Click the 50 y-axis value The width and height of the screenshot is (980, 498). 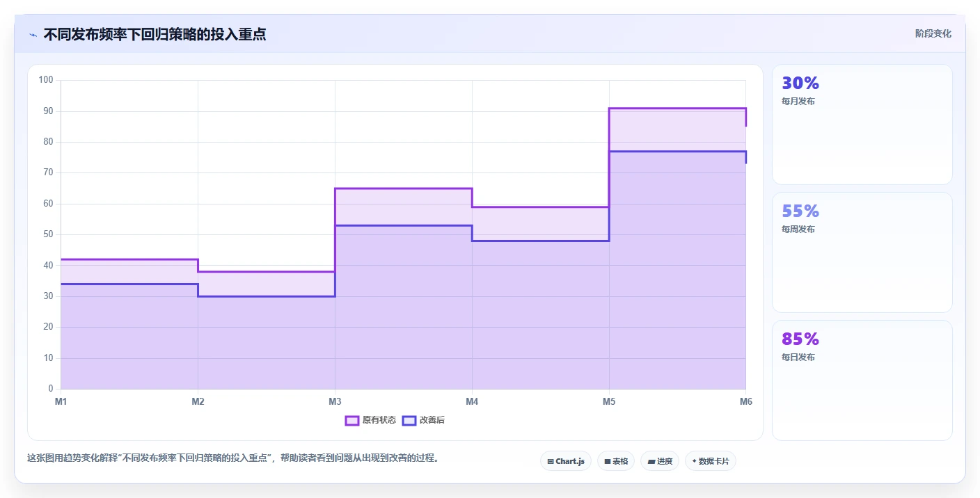pos(48,234)
